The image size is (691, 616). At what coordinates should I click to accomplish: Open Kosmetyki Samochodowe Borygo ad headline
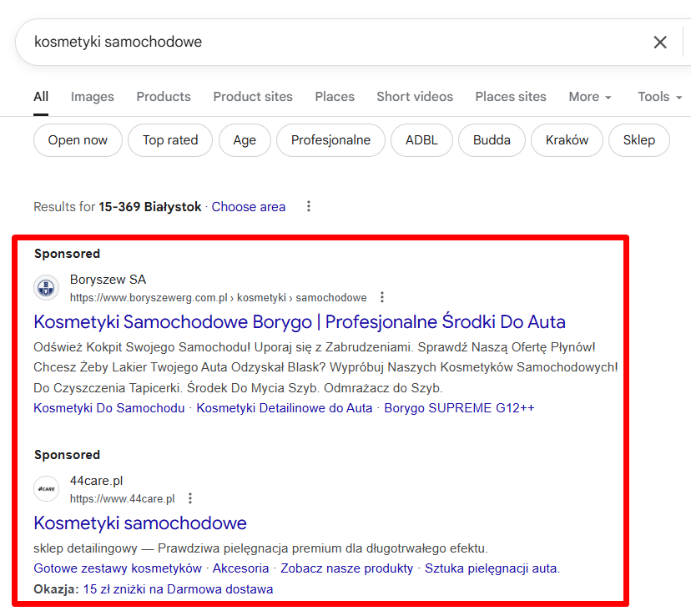tap(300, 322)
